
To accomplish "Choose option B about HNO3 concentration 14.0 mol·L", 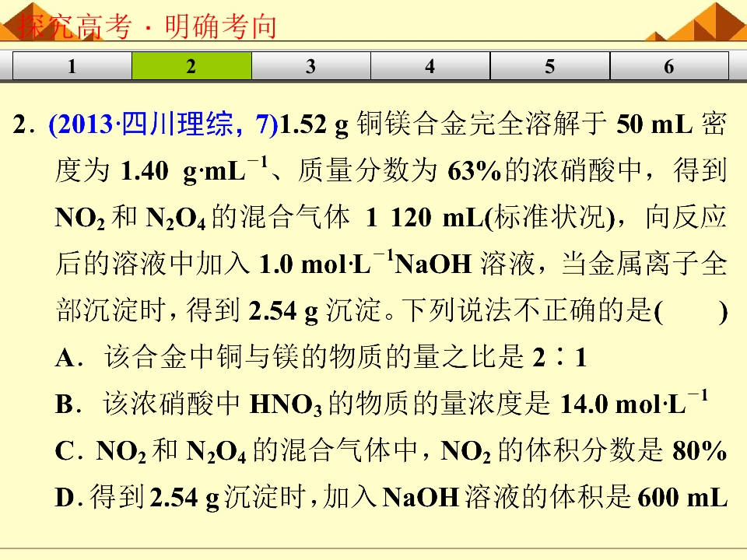I will point(381,404).
